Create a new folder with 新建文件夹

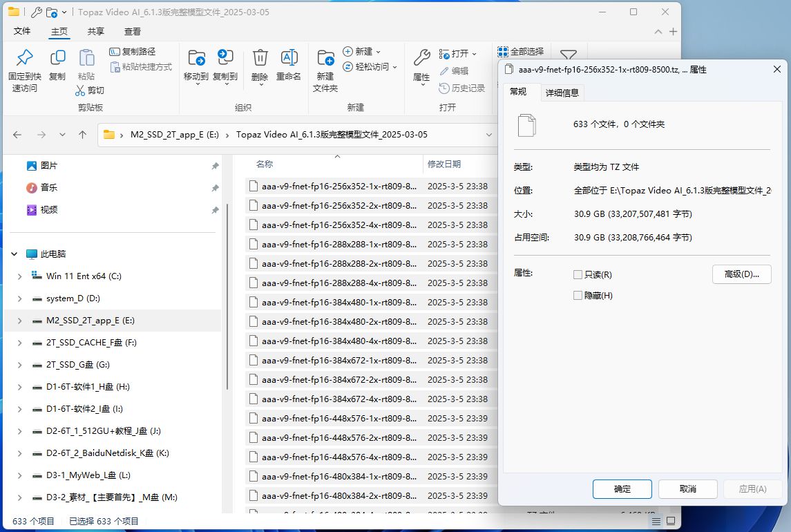[325, 70]
